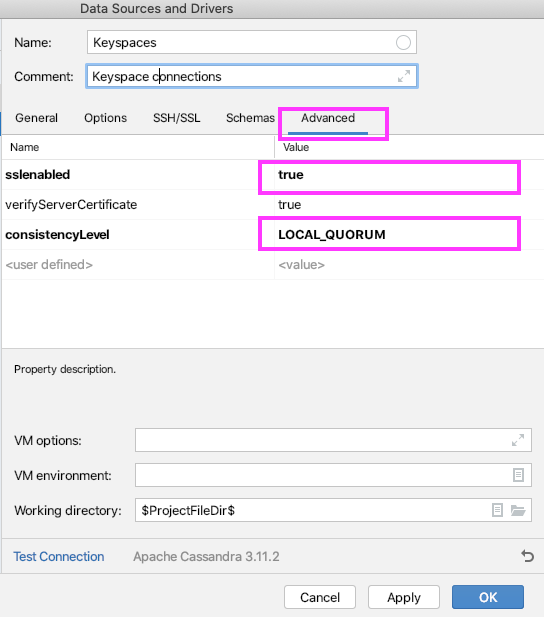Go to the Schemas tab

coord(250,118)
